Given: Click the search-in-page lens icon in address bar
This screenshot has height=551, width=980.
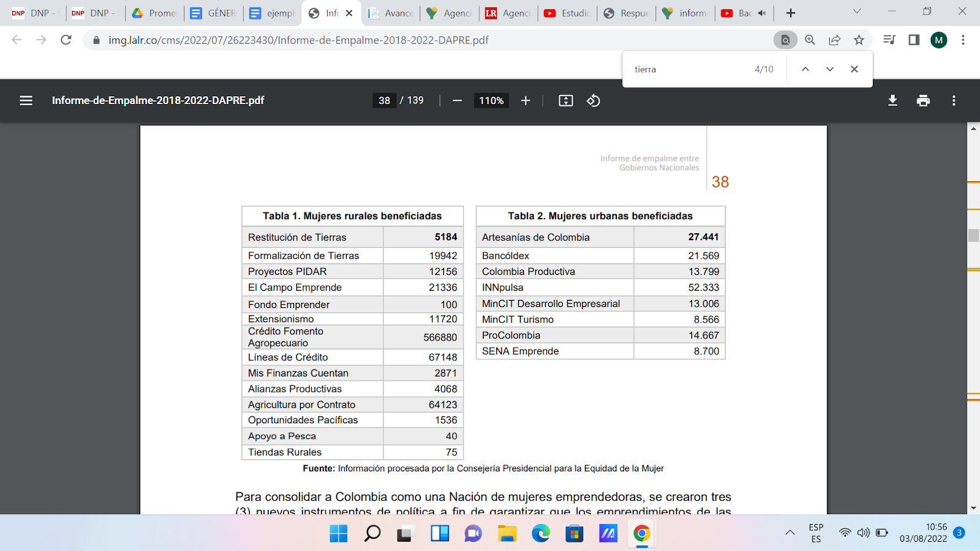Looking at the screenshot, I should (785, 40).
